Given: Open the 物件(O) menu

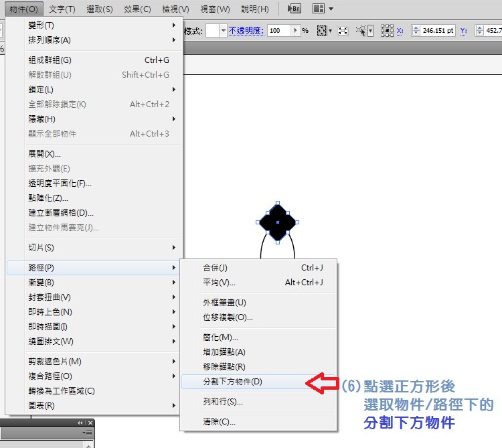Looking at the screenshot, I should [x=23, y=9].
